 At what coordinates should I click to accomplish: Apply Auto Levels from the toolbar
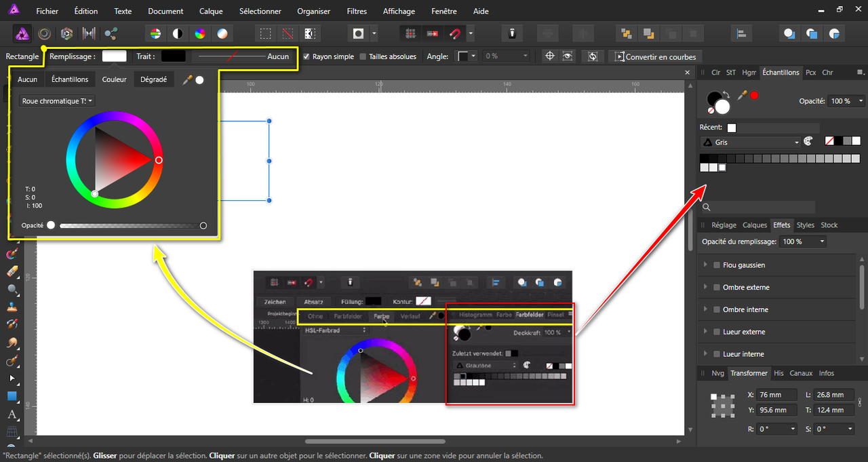[x=155, y=33]
